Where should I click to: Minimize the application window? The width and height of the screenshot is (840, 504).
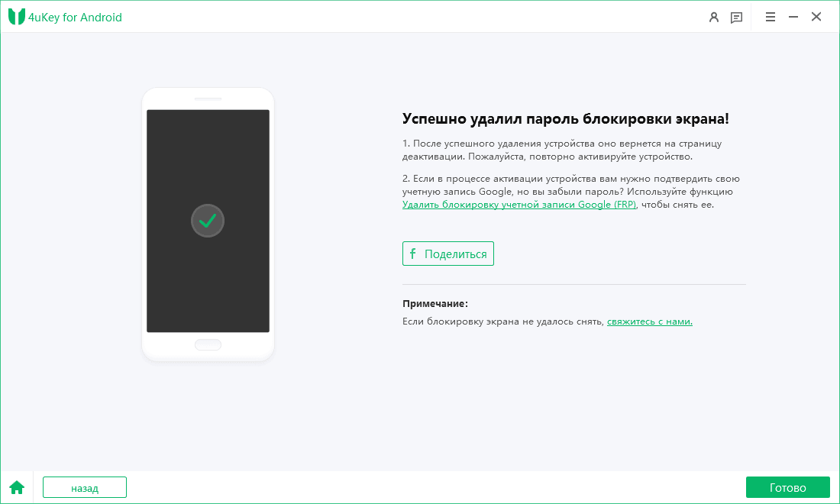click(x=793, y=16)
